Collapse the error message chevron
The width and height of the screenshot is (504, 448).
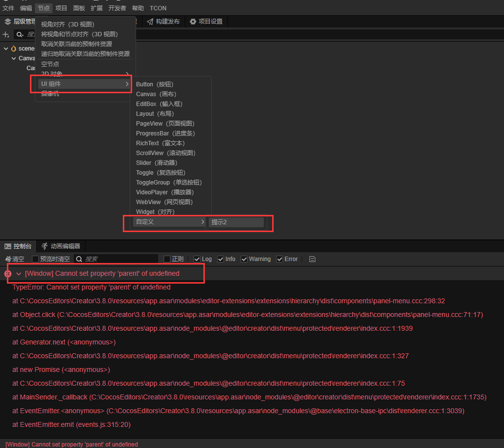(x=19, y=274)
